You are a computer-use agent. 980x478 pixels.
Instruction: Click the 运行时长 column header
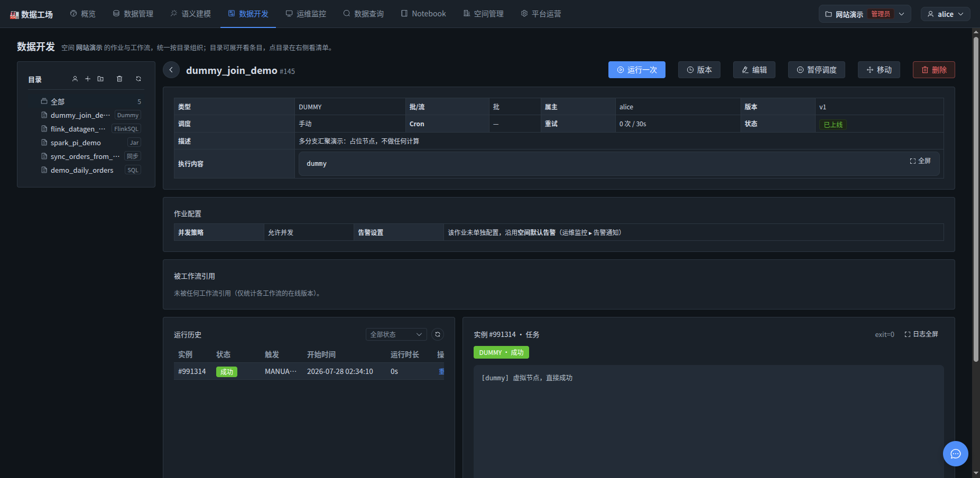pos(405,354)
